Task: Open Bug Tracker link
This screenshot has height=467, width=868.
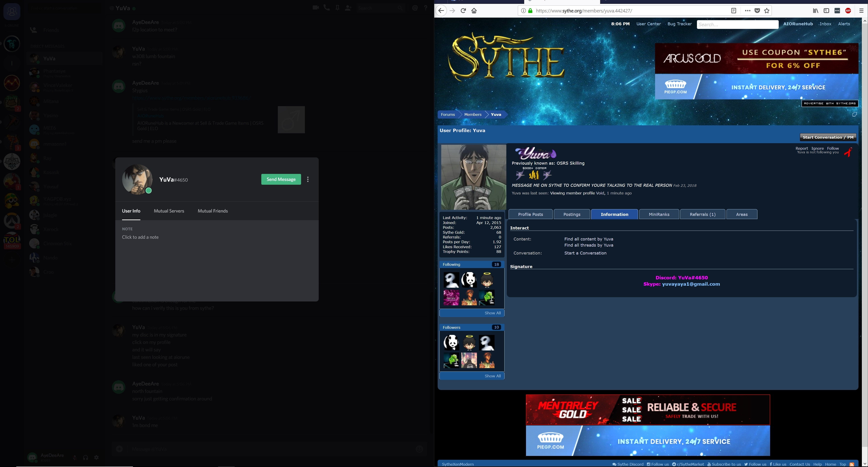Action: coord(679,24)
